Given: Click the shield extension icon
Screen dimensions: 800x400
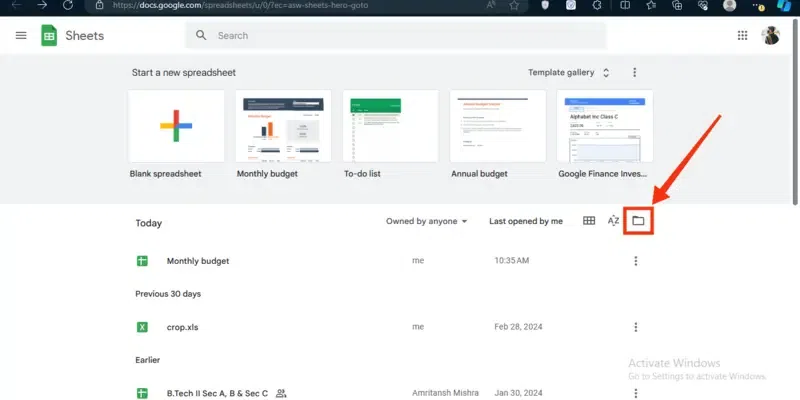Looking at the screenshot, I should [x=545, y=5].
